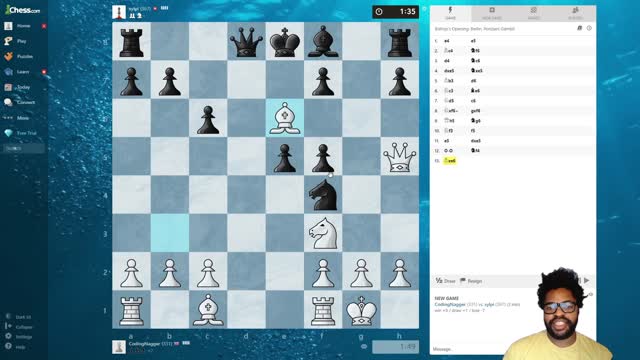This screenshot has height=360, width=640.
Task: Click the eye icon beside bottom clock
Action: click(x=364, y=347)
